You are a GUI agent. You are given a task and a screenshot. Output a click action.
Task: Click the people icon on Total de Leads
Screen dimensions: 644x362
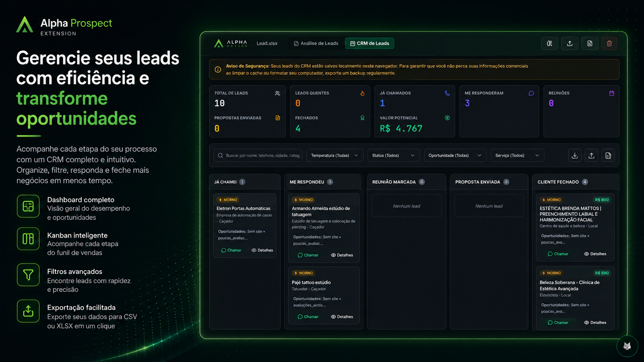coord(277,93)
